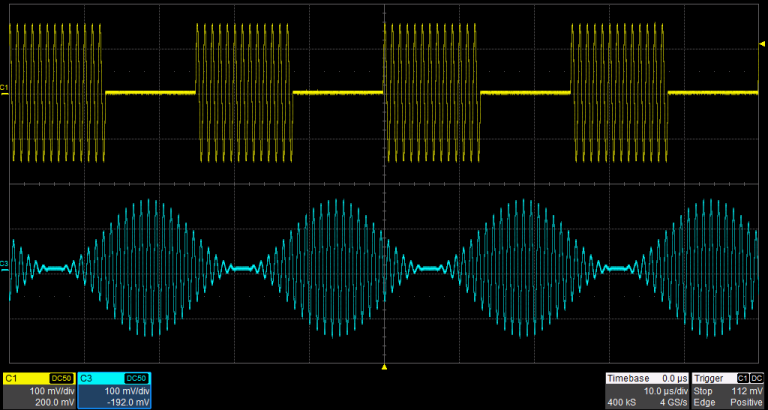
Task: Open the Timebase descriptor box
Action: pyautogui.click(x=647, y=390)
